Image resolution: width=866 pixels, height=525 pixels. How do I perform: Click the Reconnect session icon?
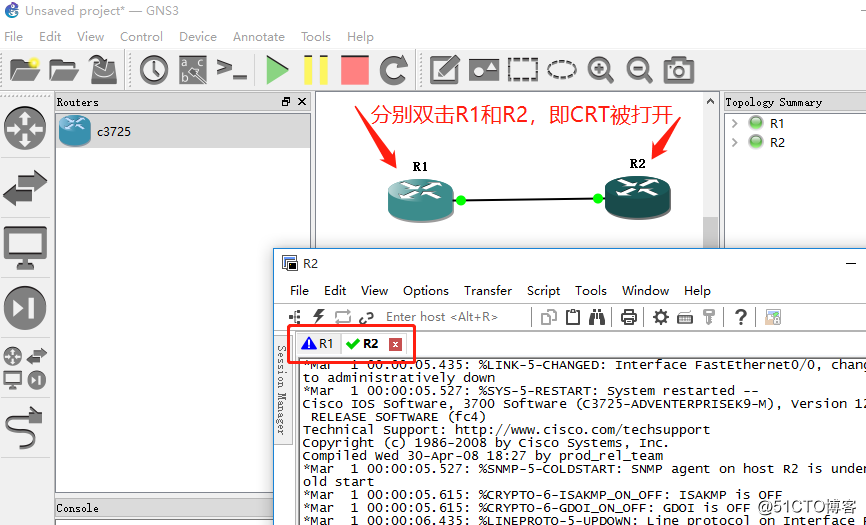(342, 316)
